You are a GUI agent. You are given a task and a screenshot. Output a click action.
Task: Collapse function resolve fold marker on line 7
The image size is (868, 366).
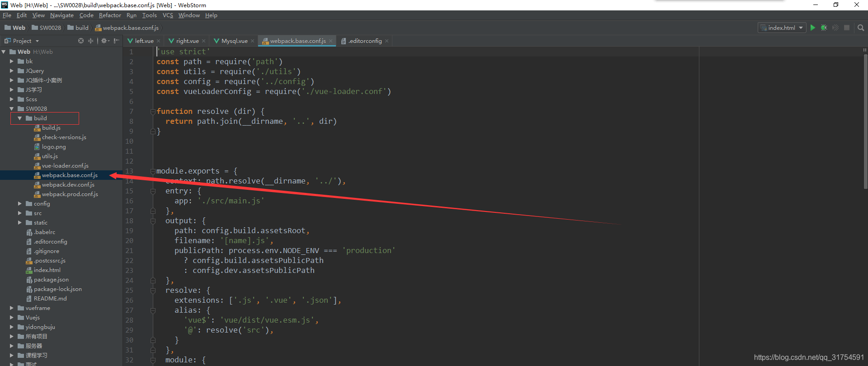[x=153, y=111]
